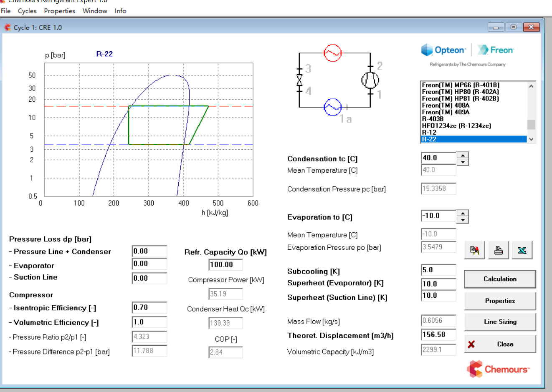Click the Condensation tc input field
The image size is (552, 392).
click(438, 158)
